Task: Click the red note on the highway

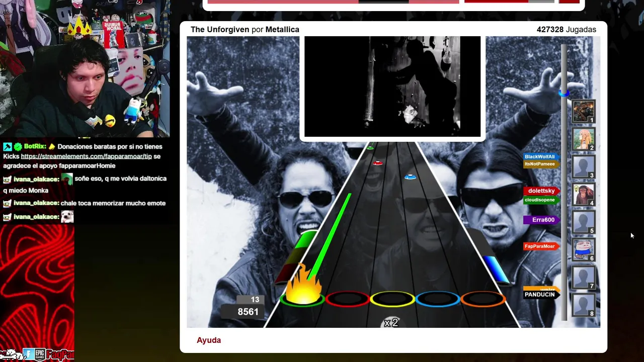Action: point(377,163)
